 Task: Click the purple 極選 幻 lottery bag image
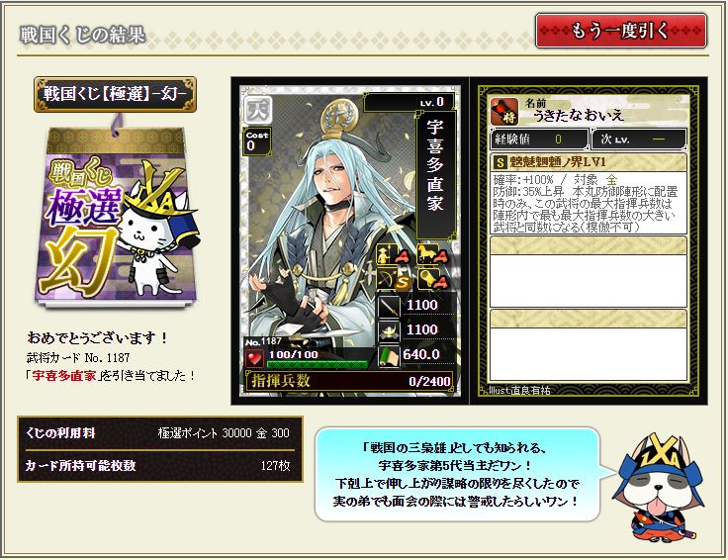point(116,214)
